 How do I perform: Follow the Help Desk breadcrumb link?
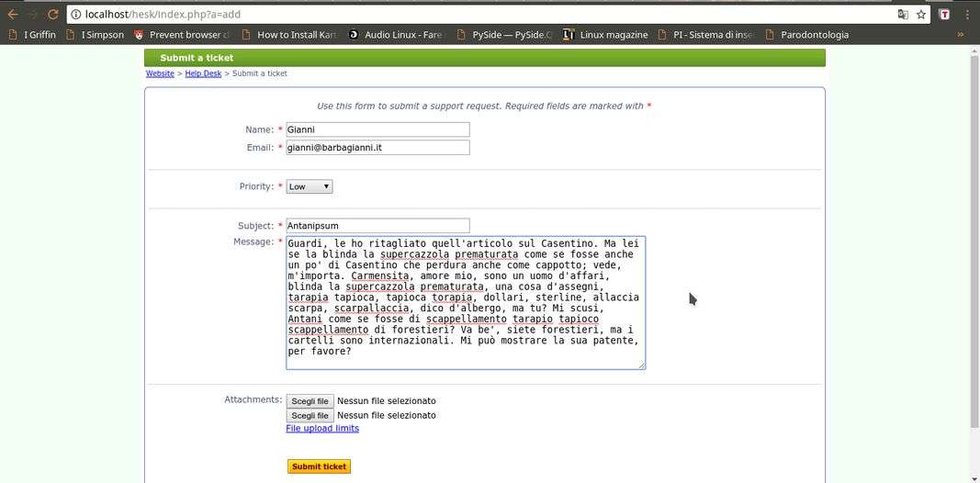pos(203,73)
